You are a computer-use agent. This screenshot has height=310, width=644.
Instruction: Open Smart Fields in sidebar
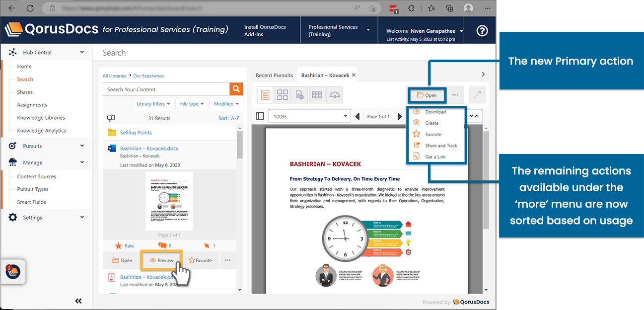click(32, 202)
